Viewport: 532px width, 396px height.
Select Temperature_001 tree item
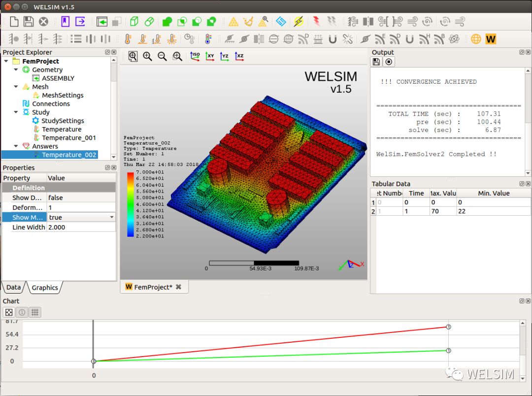pyautogui.click(x=69, y=137)
